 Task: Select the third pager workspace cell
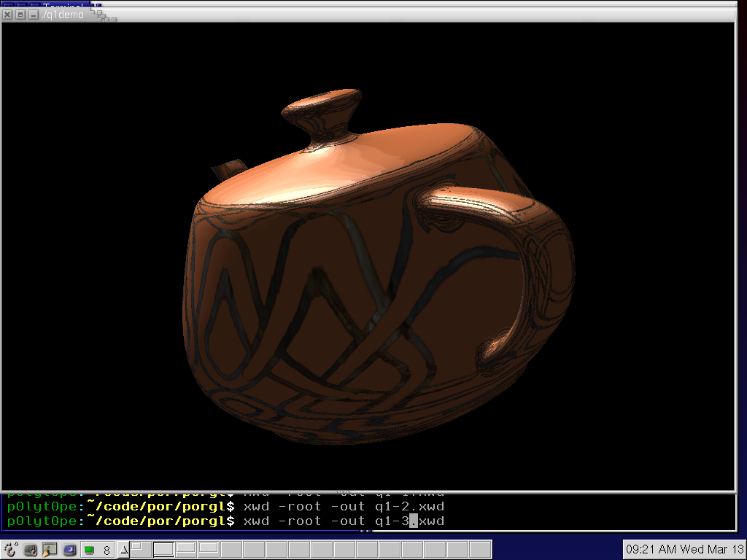point(186,548)
